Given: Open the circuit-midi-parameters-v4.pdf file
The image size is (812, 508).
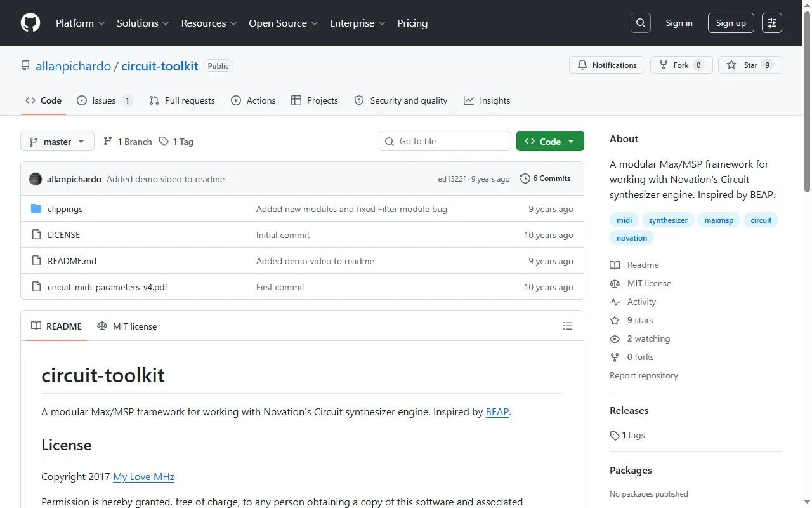Looking at the screenshot, I should (x=108, y=287).
